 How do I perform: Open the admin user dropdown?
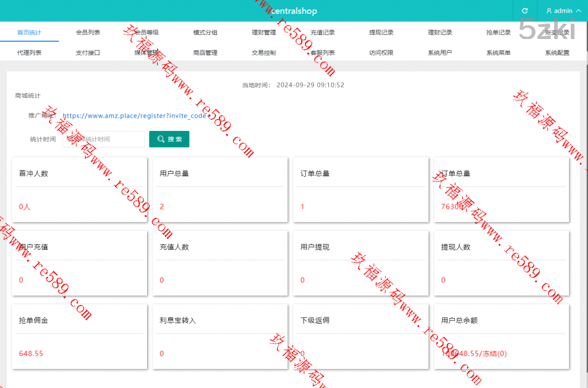coord(562,11)
